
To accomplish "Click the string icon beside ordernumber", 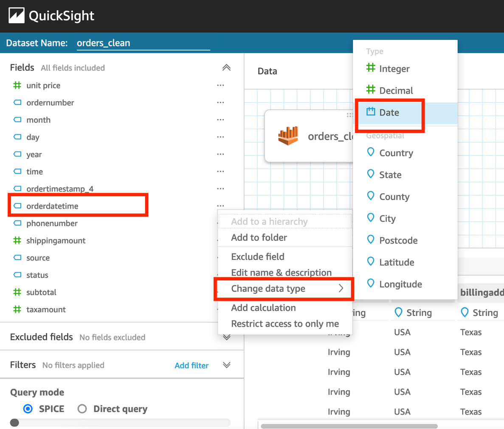I will [x=17, y=103].
